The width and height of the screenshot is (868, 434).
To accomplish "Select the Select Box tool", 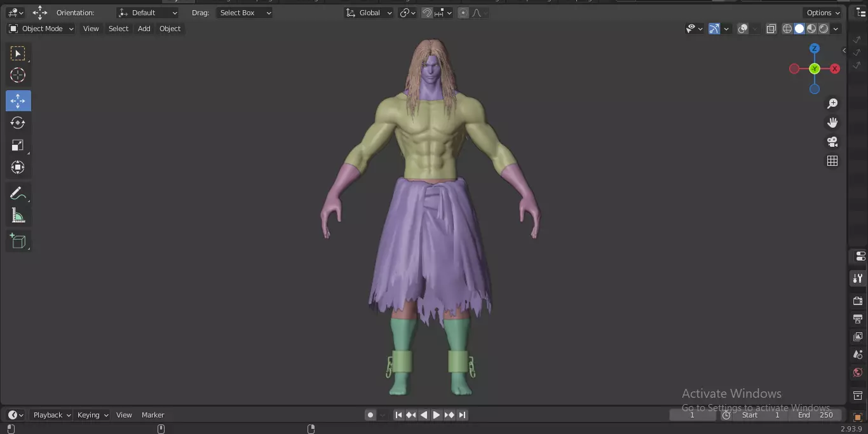I will [x=18, y=53].
